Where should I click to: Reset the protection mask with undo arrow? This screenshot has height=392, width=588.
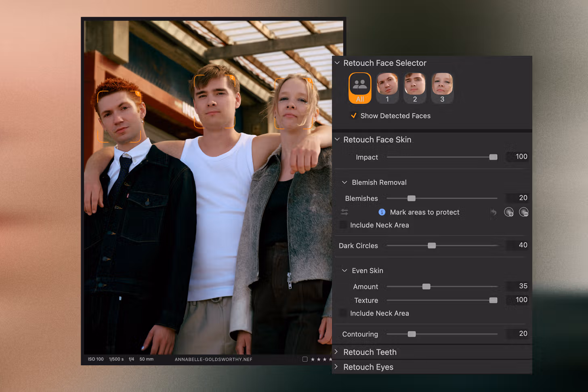[493, 212]
